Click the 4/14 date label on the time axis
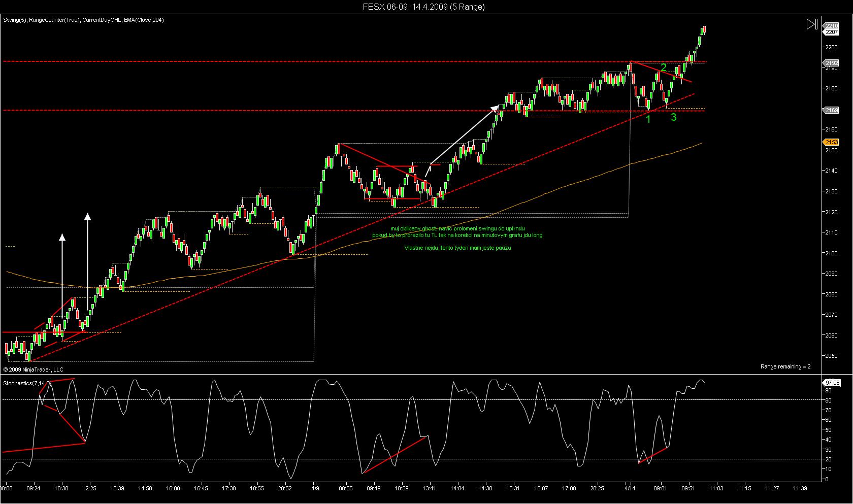 click(x=630, y=488)
